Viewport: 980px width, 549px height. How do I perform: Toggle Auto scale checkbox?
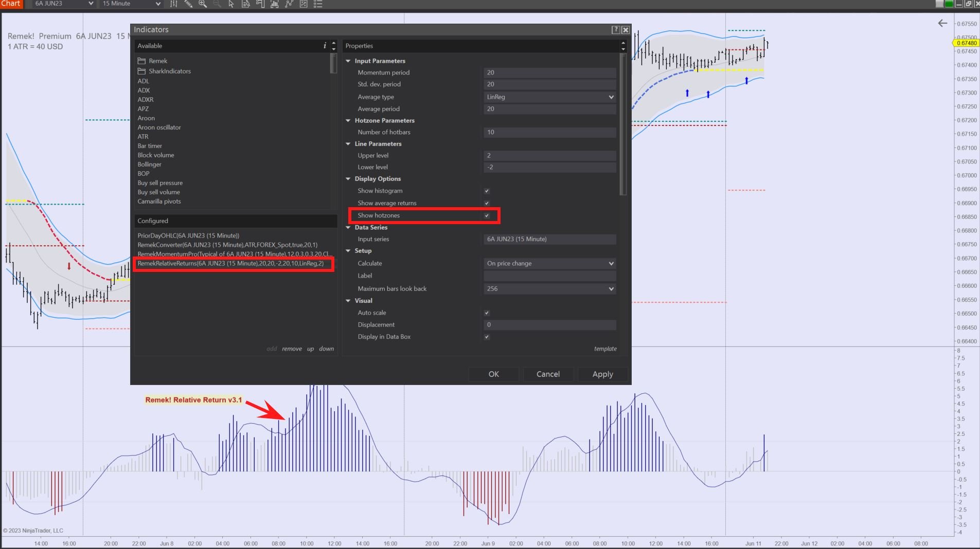click(487, 313)
